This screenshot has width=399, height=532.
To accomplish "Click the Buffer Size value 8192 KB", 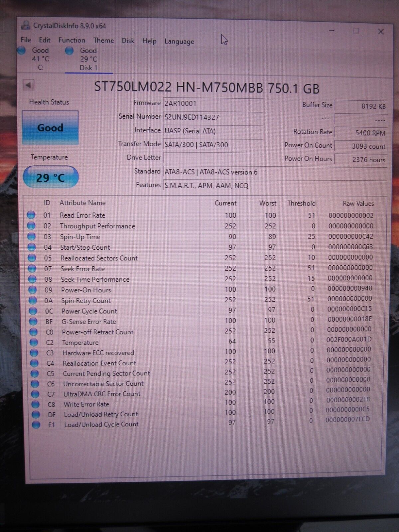I will pyautogui.click(x=361, y=106).
